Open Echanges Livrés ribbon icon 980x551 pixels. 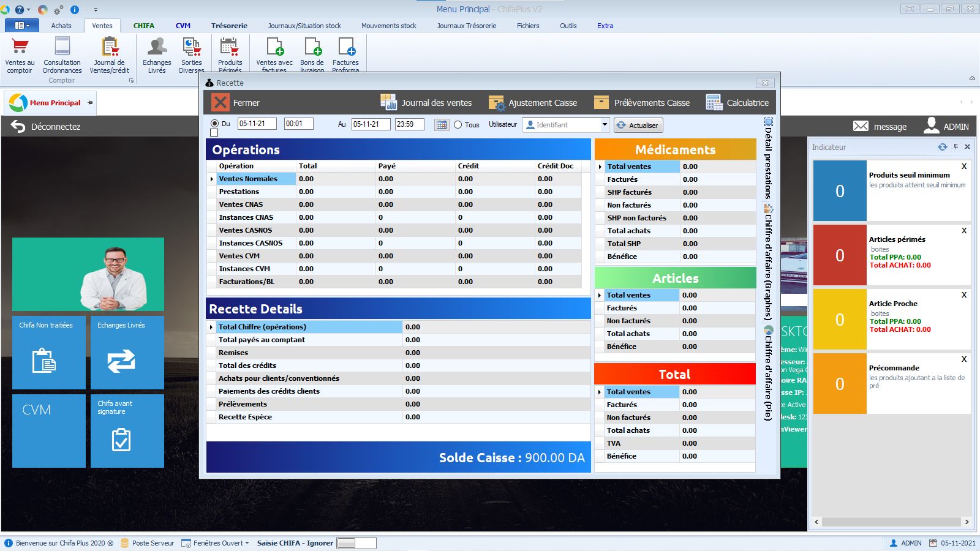(157, 54)
